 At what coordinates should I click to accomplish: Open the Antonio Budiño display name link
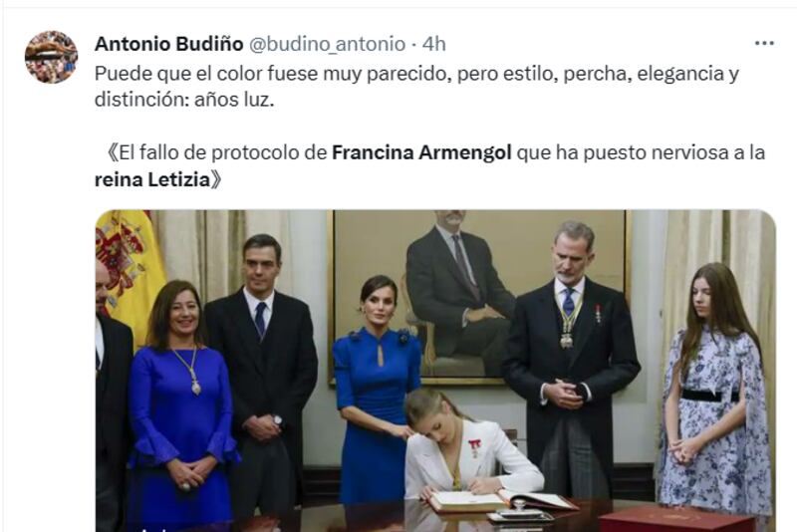(168, 44)
